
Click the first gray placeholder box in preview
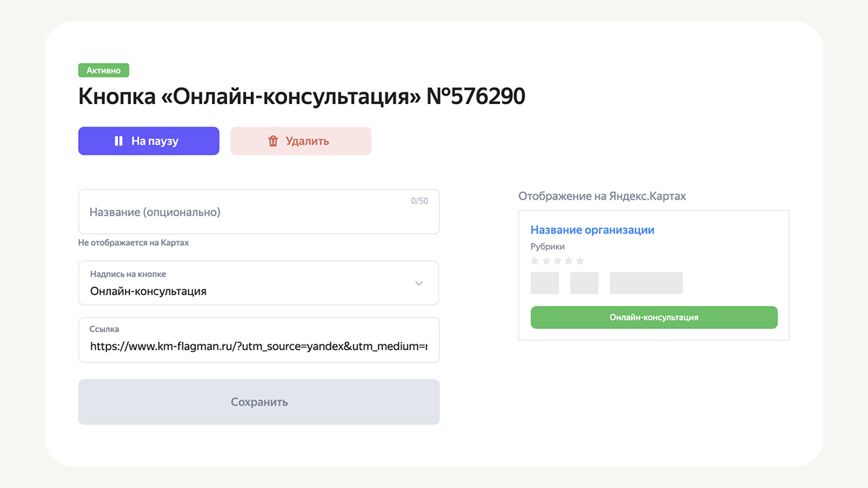[x=545, y=283]
